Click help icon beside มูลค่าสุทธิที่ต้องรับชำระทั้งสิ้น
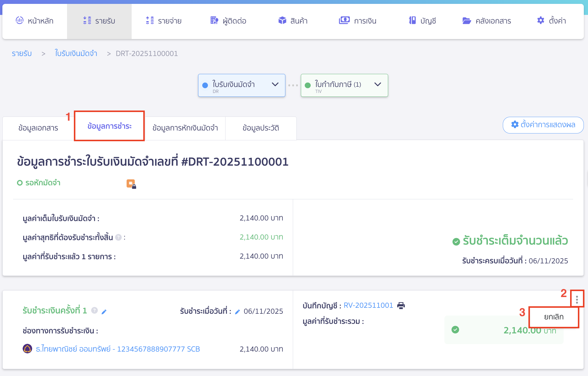This screenshot has width=588, height=376. (x=118, y=237)
